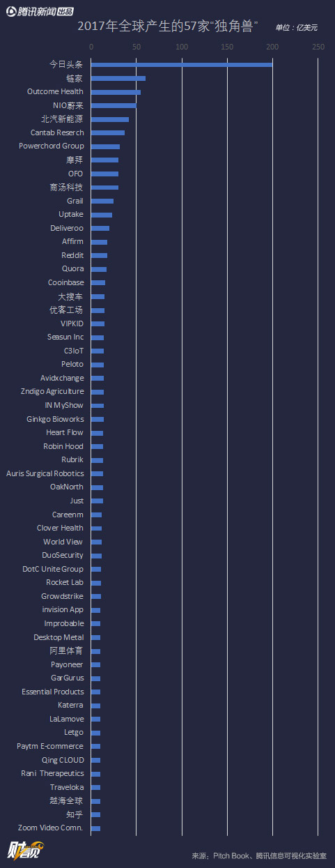Click the 商汤科技 label
Image resolution: width=335 pixels, height=868 pixels.
(66, 188)
